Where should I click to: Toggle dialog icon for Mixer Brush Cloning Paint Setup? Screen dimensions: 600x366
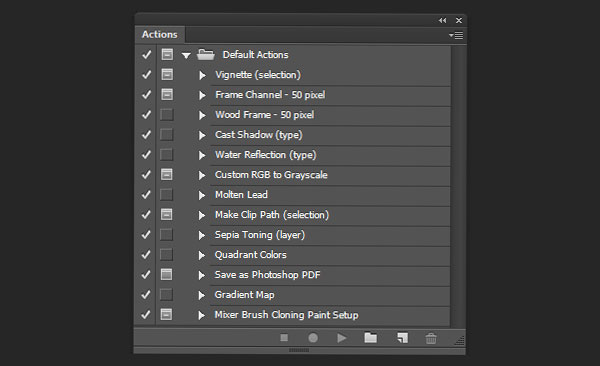(x=166, y=314)
